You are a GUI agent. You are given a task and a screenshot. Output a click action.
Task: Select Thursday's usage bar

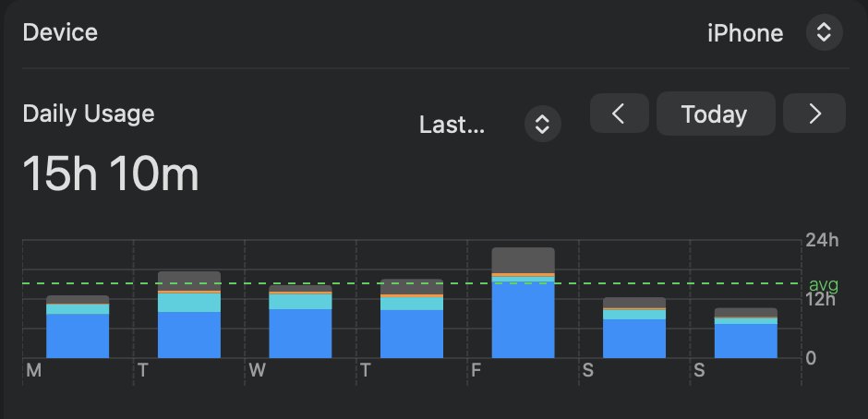tap(412, 318)
